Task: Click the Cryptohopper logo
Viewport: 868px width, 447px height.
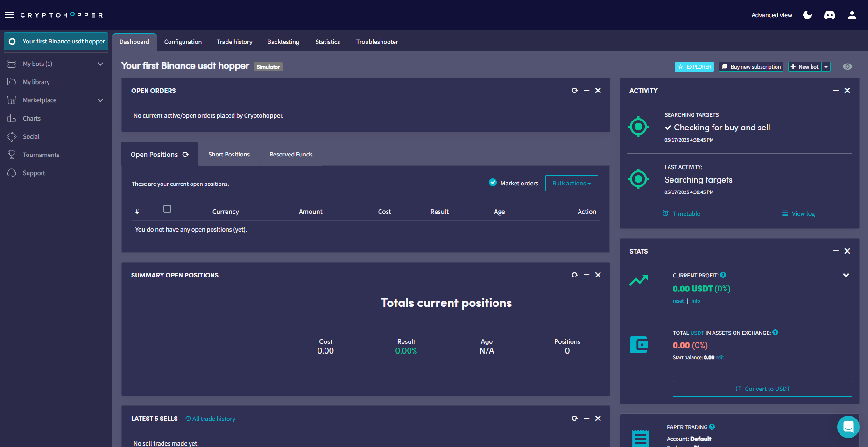Action: (x=62, y=15)
